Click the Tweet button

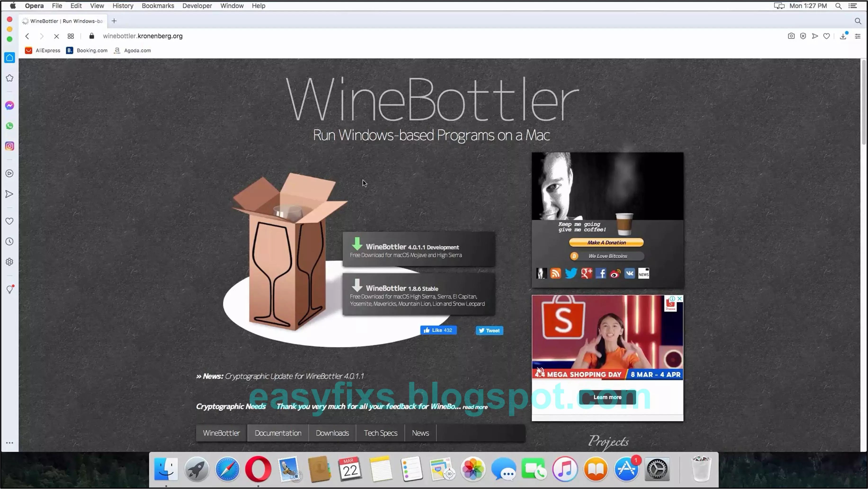(x=489, y=330)
